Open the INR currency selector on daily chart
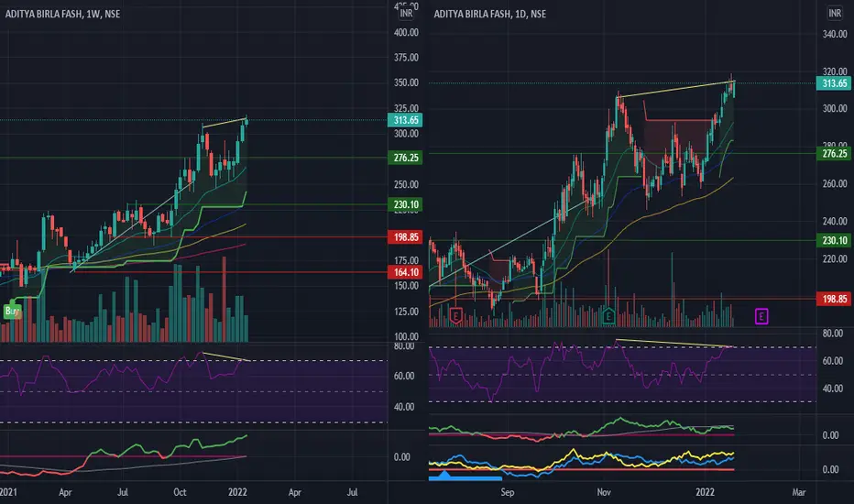854x504 pixels. pos(835,13)
